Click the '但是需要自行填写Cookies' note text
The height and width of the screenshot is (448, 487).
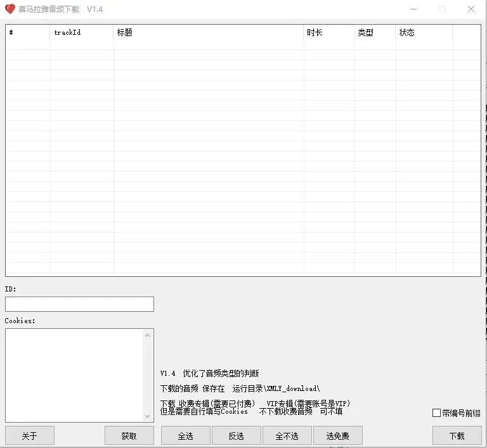(x=204, y=411)
